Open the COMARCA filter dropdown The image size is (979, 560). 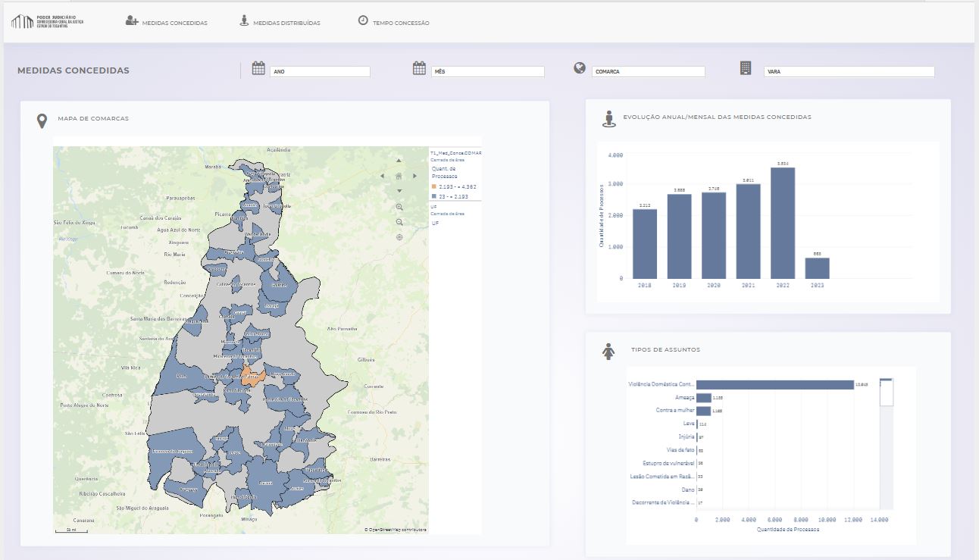point(649,72)
